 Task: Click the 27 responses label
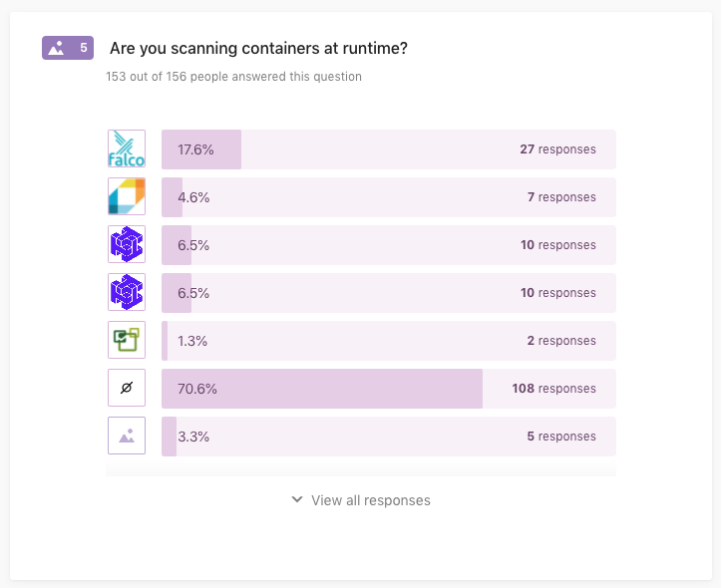coord(557,149)
